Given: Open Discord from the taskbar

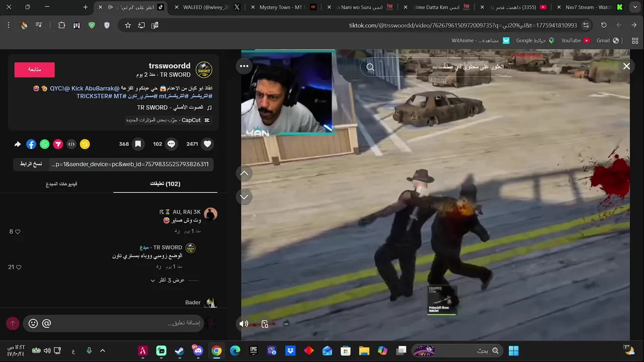Looking at the screenshot, I should (x=197, y=350).
